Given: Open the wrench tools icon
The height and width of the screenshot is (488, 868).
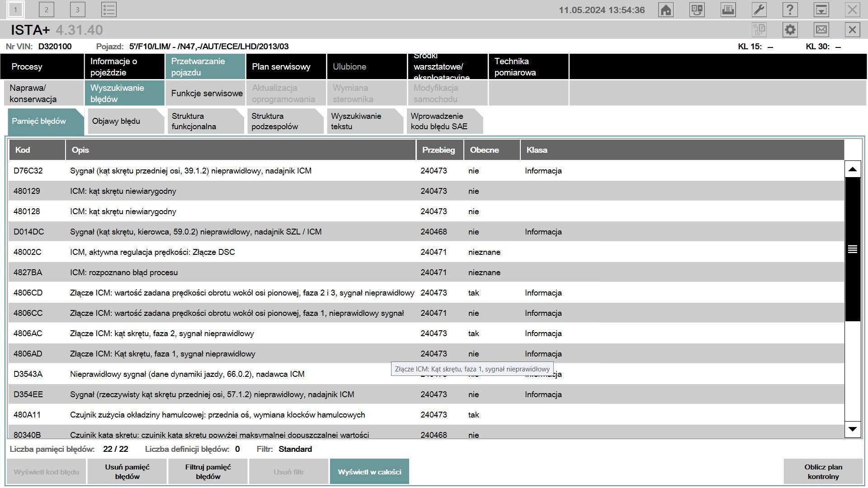Looking at the screenshot, I should (x=759, y=9).
